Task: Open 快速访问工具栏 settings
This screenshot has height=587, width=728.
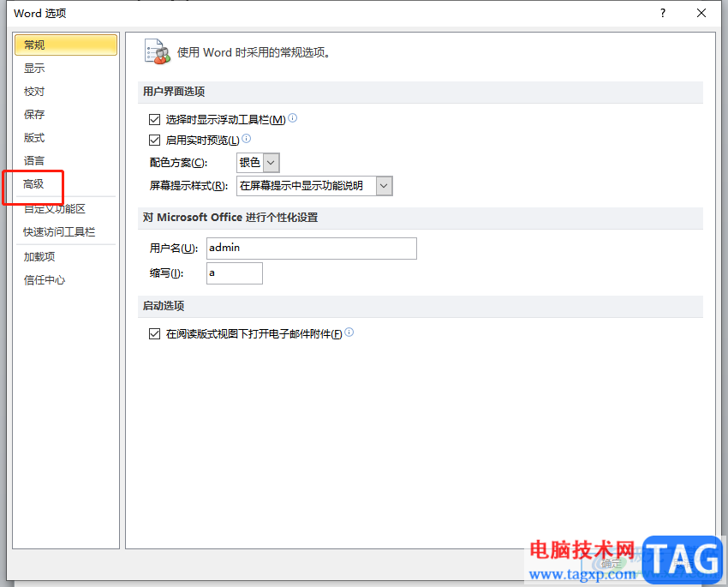Action: pyautogui.click(x=59, y=231)
